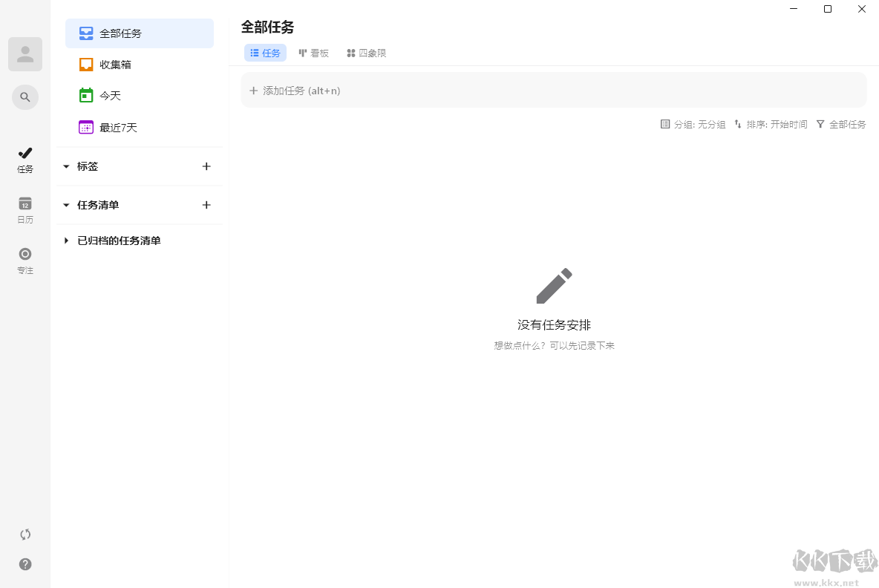This screenshot has height=588, width=879.
Task: Click the sync refresh icon
Action: [25, 535]
